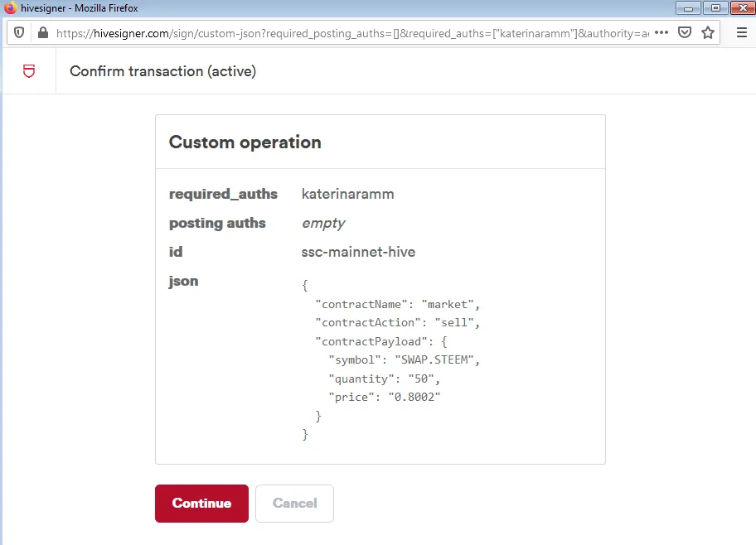Click the contractName 'market' line
The height and width of the screenshot is (545, 756).
coord(397,305)
